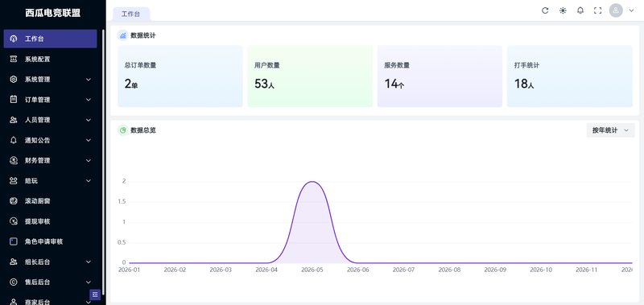Open 系统配置 via its sidebar icon
The image size is (644, 305).
coord(14,59)
